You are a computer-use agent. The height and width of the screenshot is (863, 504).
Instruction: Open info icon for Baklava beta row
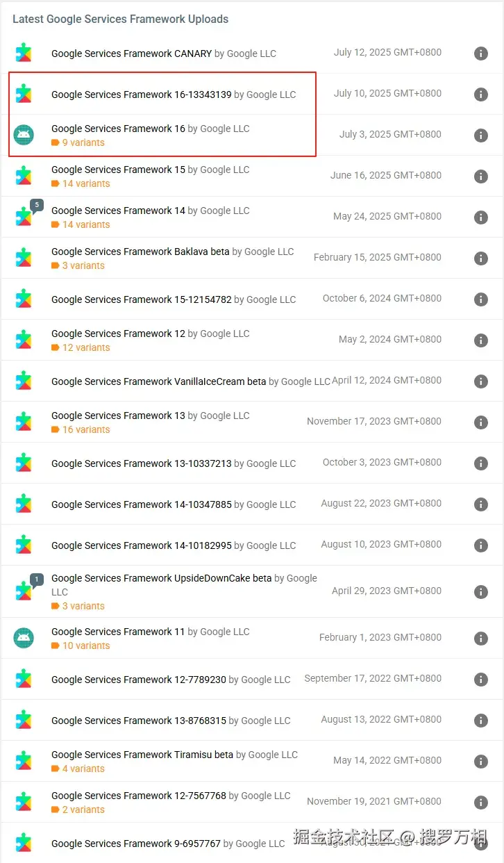pyautogui.click(x=480, y=258)
